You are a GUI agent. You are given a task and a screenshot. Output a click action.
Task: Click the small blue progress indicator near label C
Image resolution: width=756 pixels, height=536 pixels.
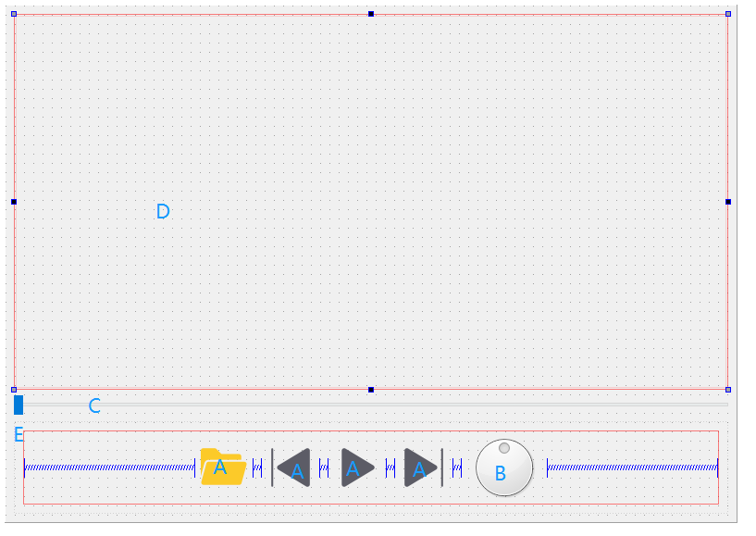17,404
